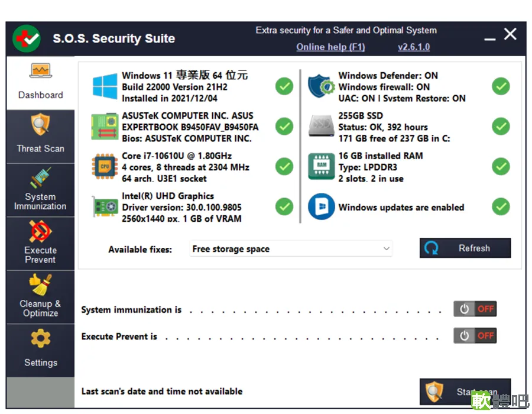Click 'Core i7-10610U @ 1.80GHz' text

click(177, 156)
